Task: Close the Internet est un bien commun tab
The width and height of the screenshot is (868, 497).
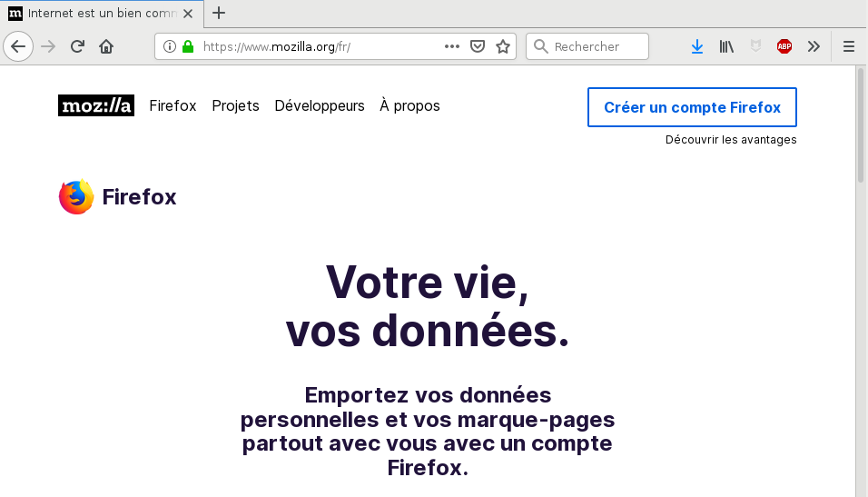Action: pos(188,14)
